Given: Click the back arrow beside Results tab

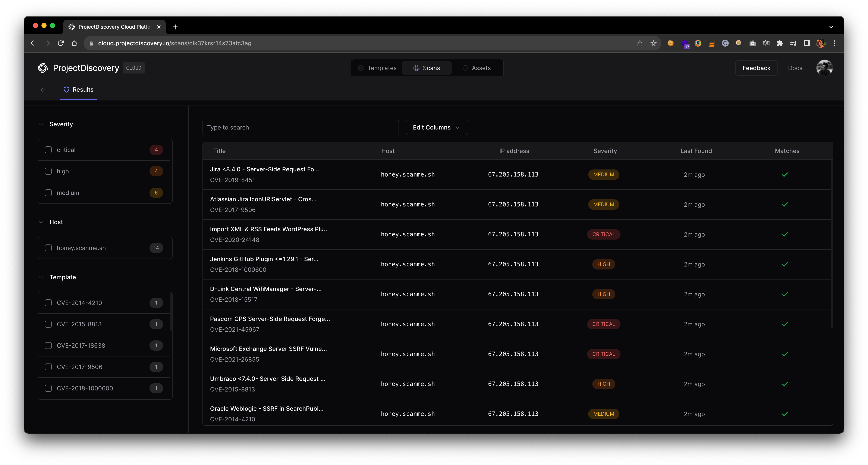Looking at the screenshot, I should coord(44,90).
